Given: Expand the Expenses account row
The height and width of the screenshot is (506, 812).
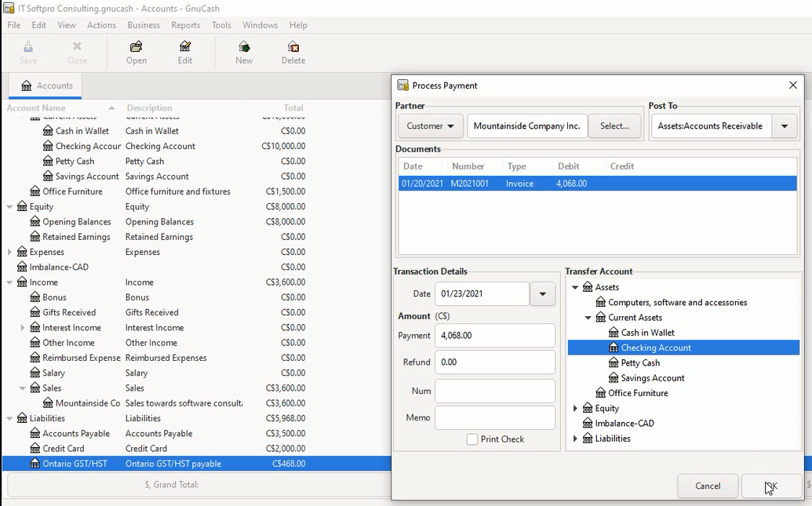Looking at the screenshot, I should tap(10, 253).
